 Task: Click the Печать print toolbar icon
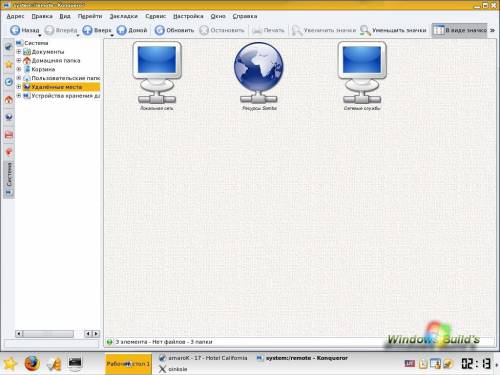pos(257,30)
